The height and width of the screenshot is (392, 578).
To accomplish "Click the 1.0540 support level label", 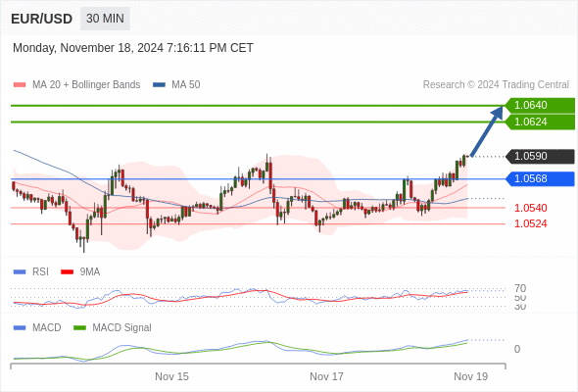I will 530,208.
